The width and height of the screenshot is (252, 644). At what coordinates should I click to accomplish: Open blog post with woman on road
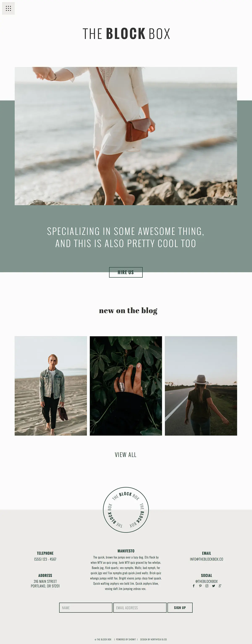[201, 386]
